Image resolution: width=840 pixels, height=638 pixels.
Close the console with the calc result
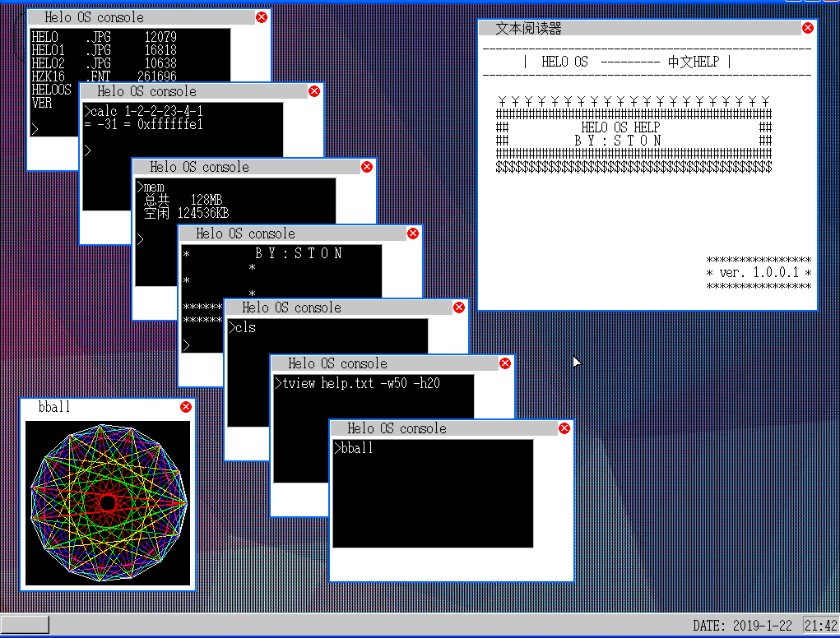(314, 91)
